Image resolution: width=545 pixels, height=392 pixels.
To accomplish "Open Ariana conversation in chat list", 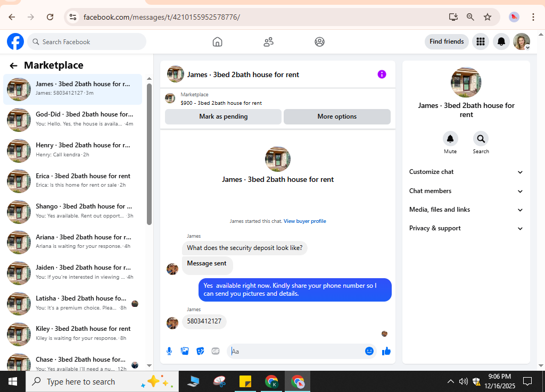I will click(x=72, y=243).
